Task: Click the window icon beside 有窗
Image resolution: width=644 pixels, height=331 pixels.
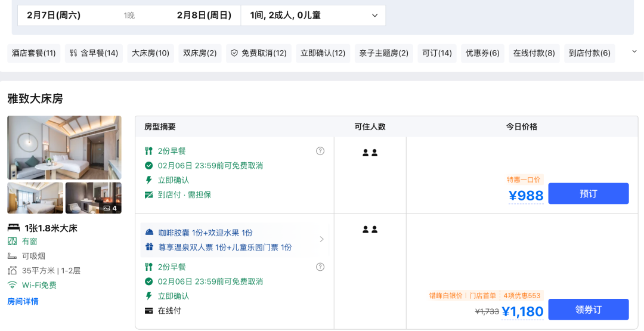Action: pos(13,242)
